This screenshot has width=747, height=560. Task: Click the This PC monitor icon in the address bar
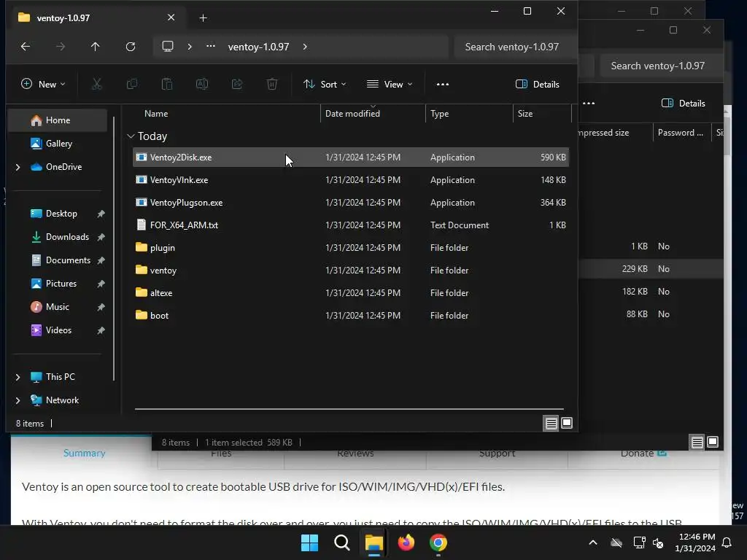[x=168, y=47]
